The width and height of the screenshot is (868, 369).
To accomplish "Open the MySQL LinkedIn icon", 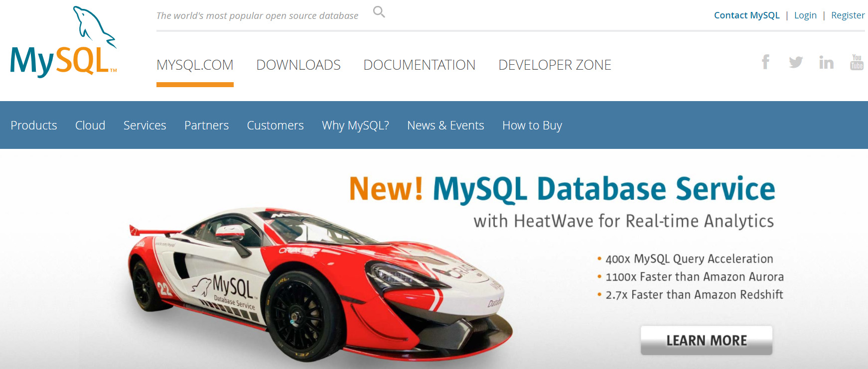I will (826, 62).
